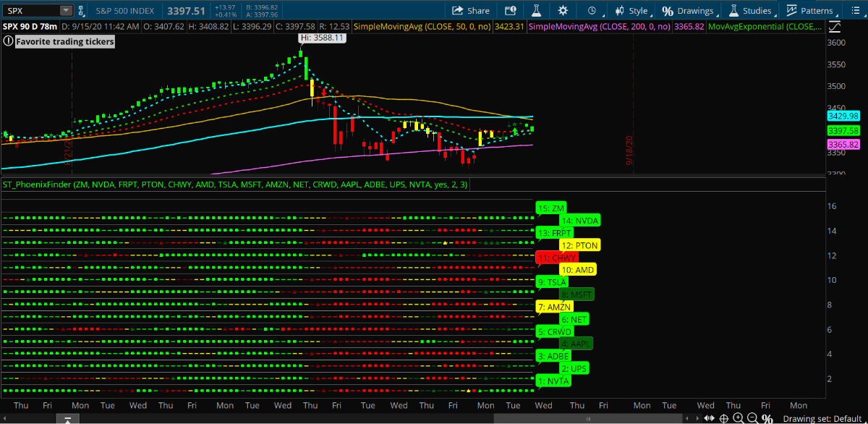The width and height of the screenshot is (868, 424).
Task: Click the 8: MSFT ticker label
Action: tap(576, 294)
